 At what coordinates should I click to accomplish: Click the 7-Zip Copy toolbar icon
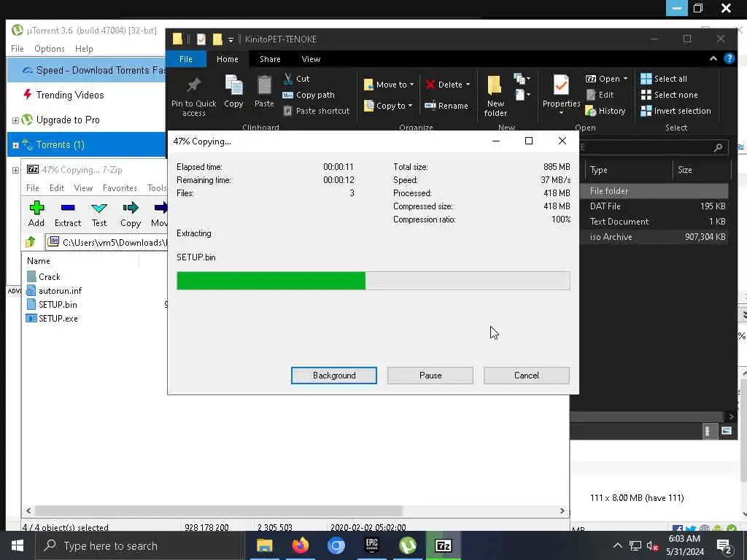pos(130,214)
